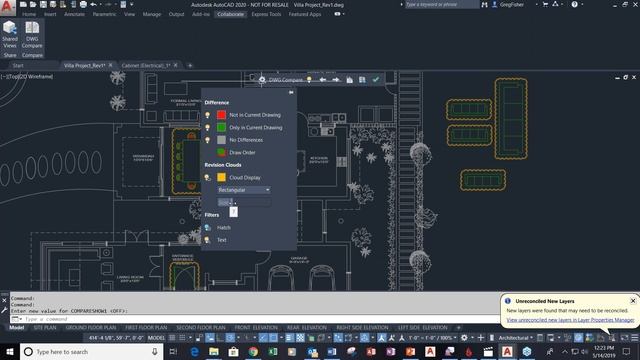Open the Home ribbon tab

pos(29,14)
